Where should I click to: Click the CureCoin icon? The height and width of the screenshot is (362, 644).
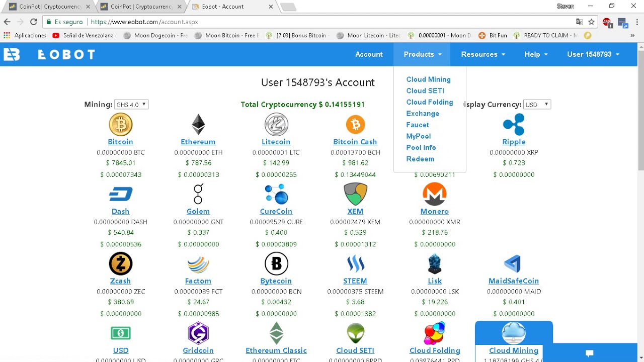[276, 194]
